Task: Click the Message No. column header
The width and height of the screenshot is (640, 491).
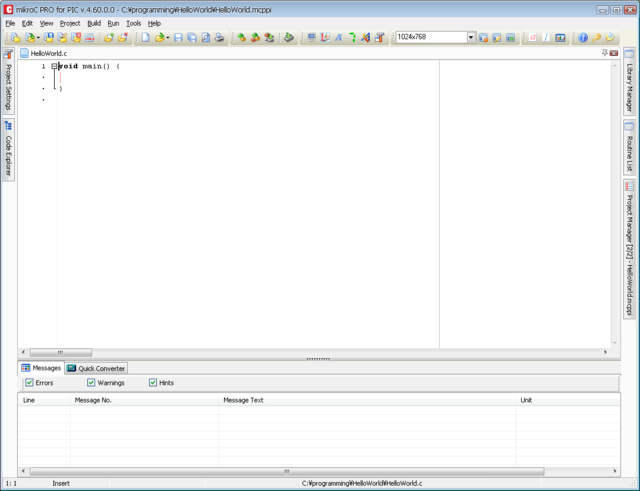Action: [144, 400]
